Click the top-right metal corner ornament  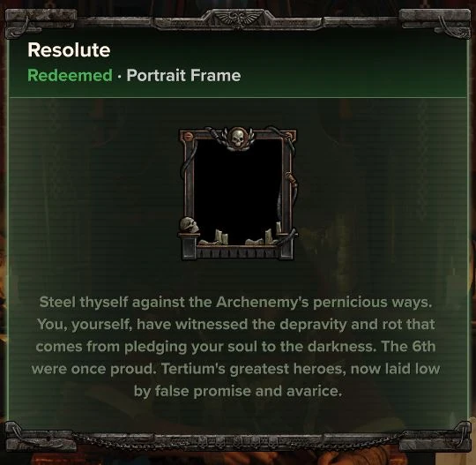435,22
